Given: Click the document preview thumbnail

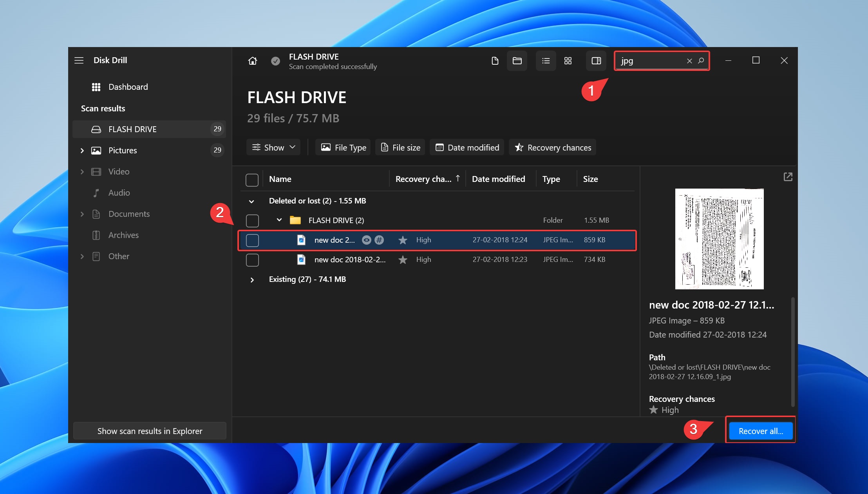Looking at the screenshot, I should pyautogui.click(x=719, y=239).
